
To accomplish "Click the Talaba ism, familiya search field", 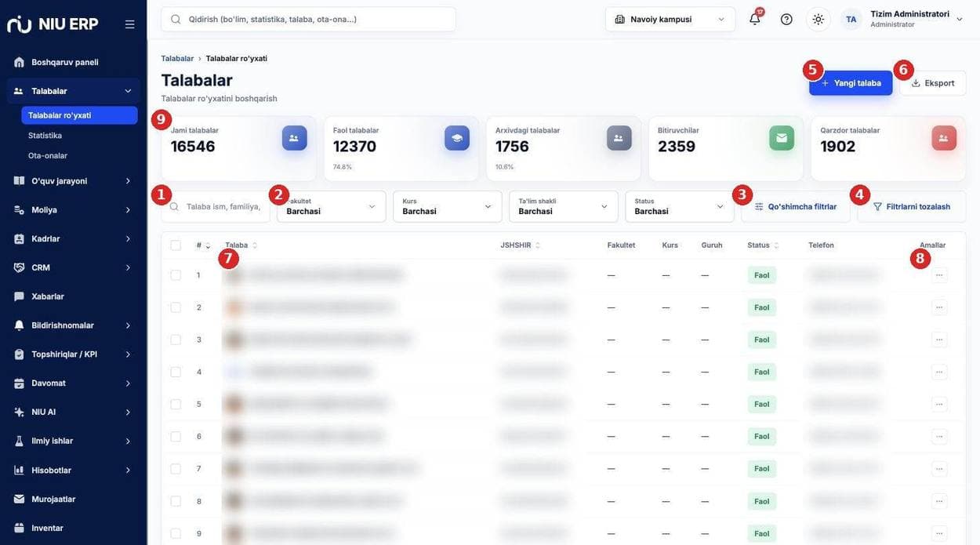I will (216, 206).
